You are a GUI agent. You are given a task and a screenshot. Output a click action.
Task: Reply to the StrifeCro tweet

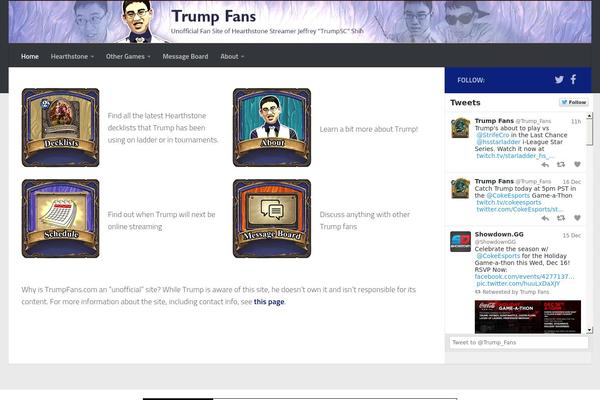tap(545, 165)
